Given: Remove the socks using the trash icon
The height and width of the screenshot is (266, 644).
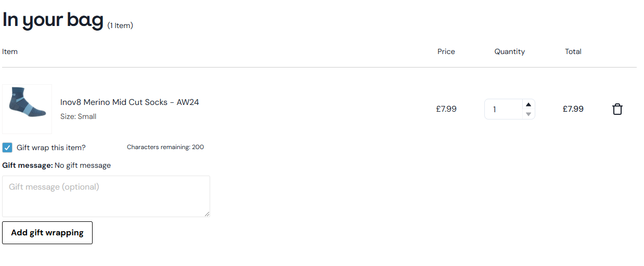Looking at the screenshot, I should click(617, 109).
